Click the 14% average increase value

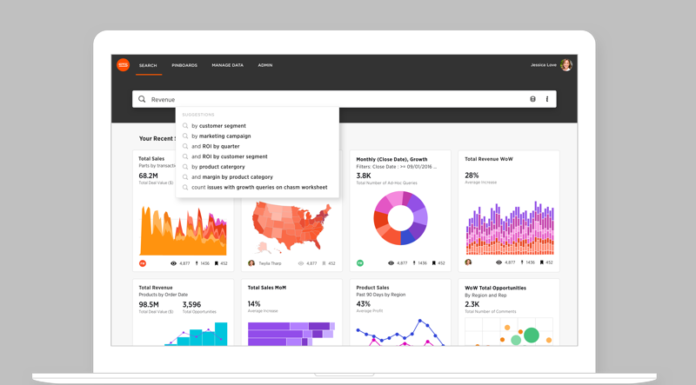[x=254, y=304]
